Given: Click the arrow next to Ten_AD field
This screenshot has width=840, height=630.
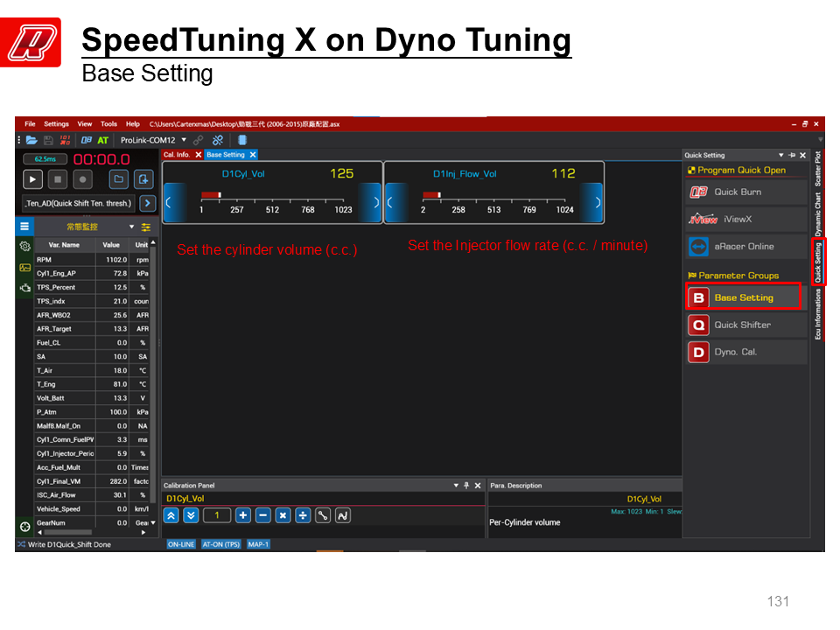Looking at the screenshot, I should click(x=147, y=204).
